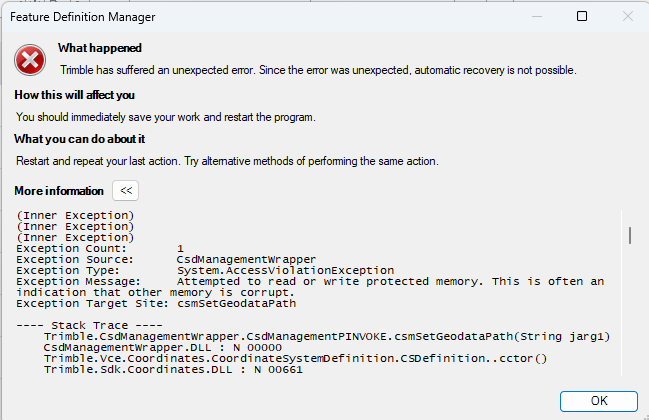Maximize the Feature Definition Manager window
Viewport: 649px width, 420px height.
582,17
